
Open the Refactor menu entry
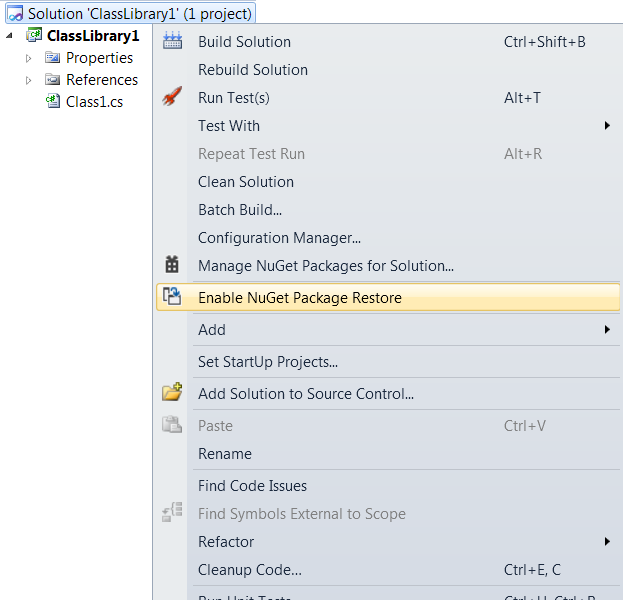388,542
